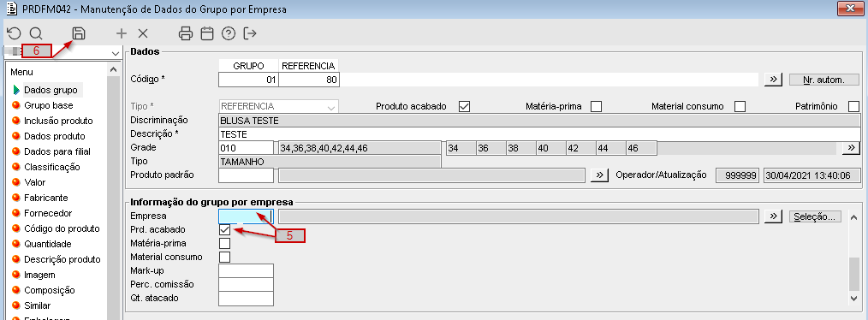
Task: Open Similar menu entry
Action: 37,305
